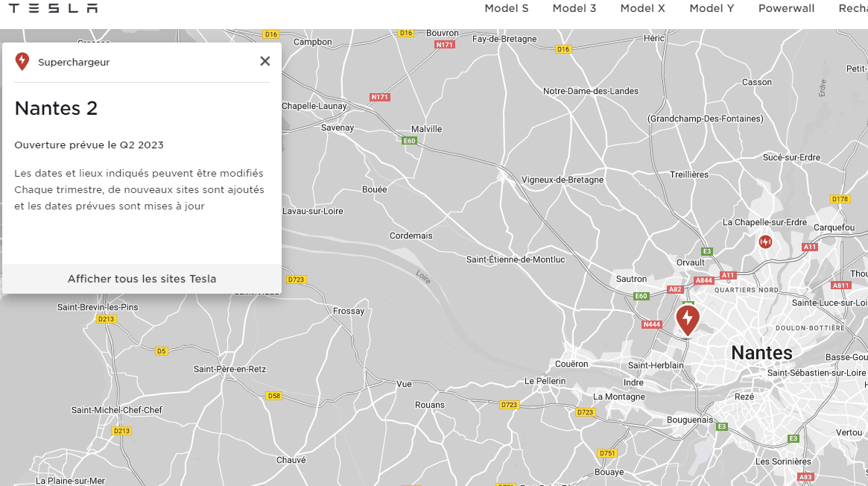Click the Rezé label on map

tap(744, 397)
